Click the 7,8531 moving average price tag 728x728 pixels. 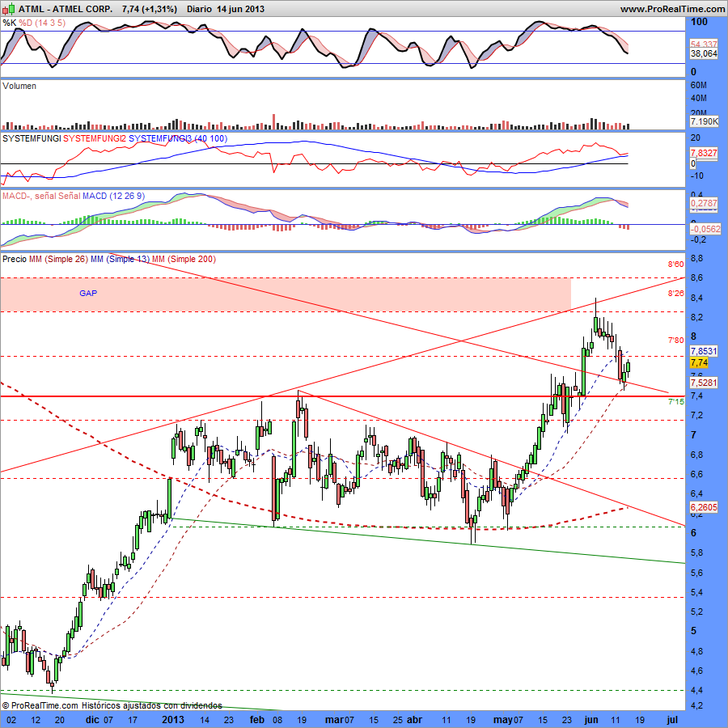[x=704, y=351]
